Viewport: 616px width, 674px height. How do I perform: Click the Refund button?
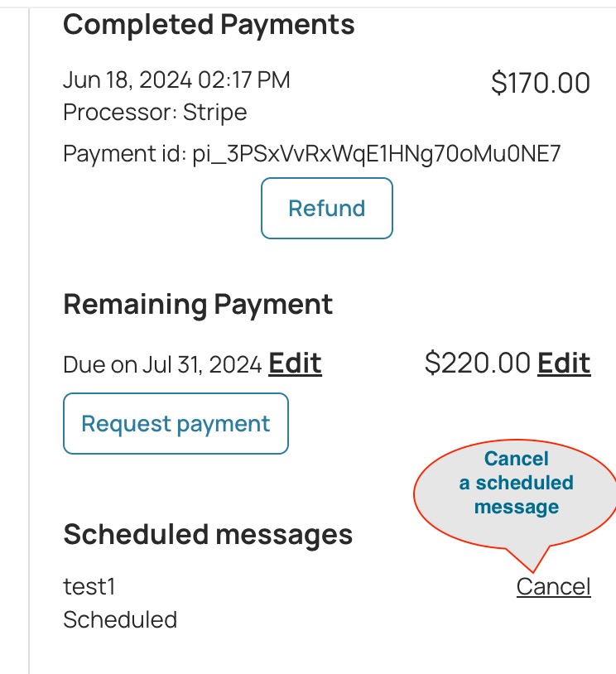(326, 209)
